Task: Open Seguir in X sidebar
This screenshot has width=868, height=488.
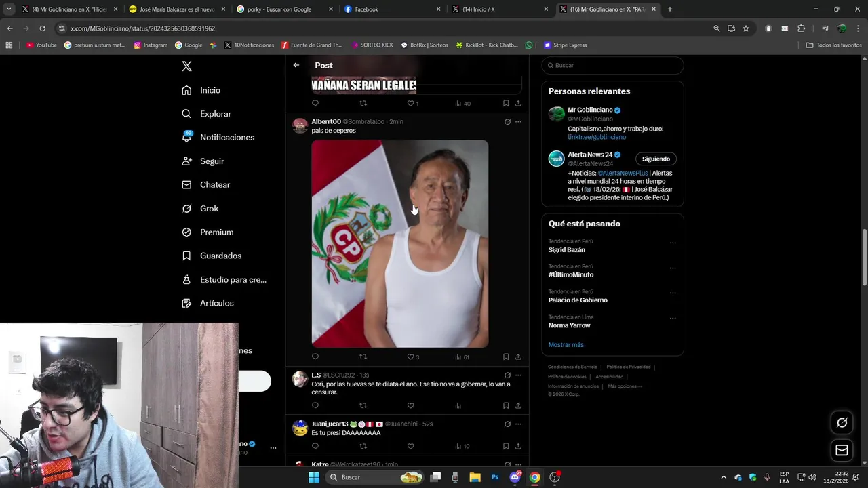Action: click(203, 161)
